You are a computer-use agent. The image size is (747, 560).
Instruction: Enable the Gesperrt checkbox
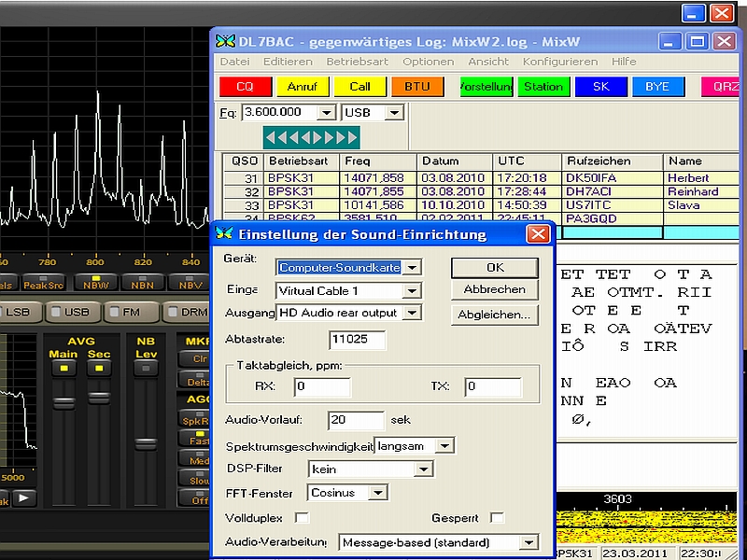click(497, 518)
